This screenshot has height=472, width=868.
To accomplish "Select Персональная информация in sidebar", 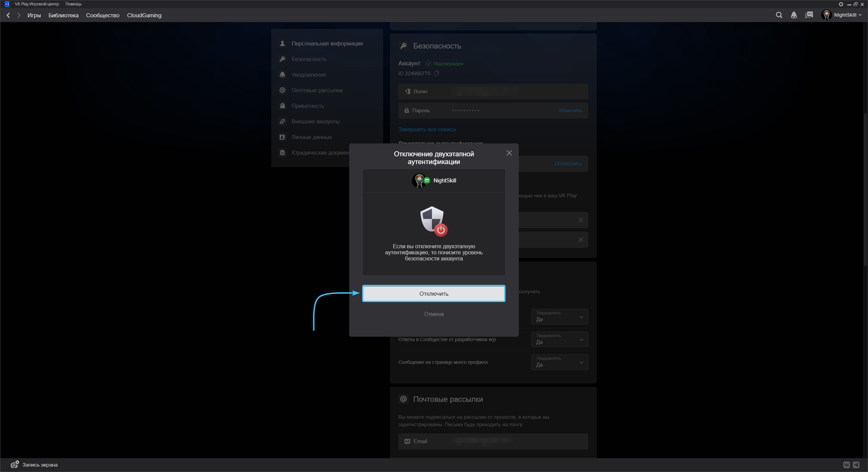I will click(327, 43).
